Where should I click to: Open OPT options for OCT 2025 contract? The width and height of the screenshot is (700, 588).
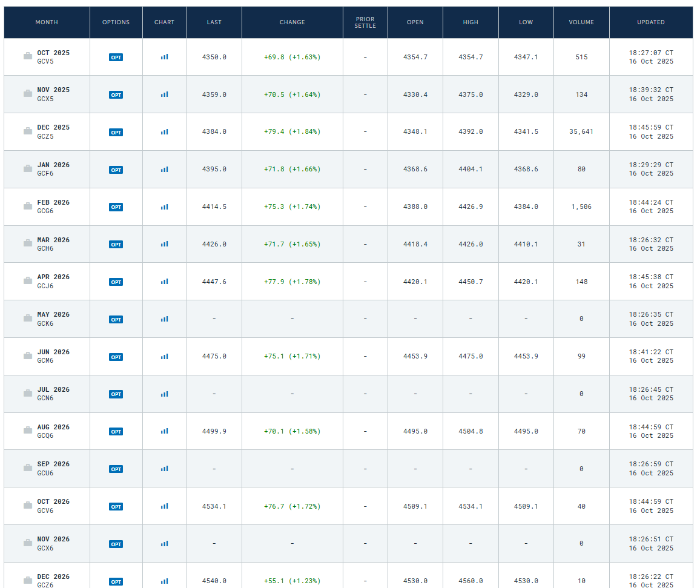[116, 58]
